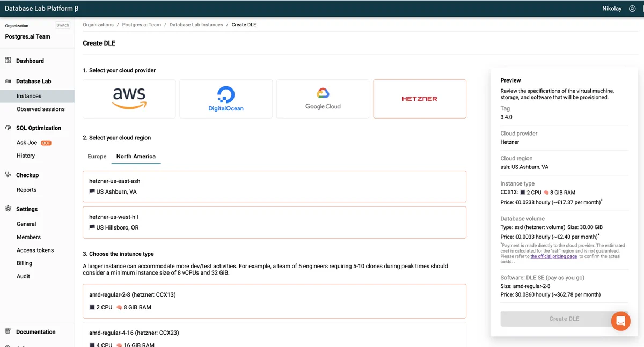Click the Documentation icon in sidebar
This screenshot has width=644, height=347.
(x=8, y=331)
